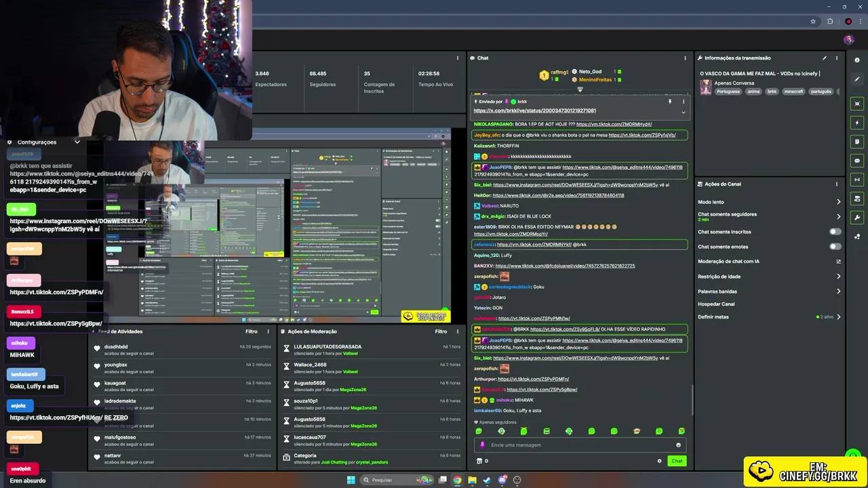Open Steam from the taskbar
The width and height of the screenshot is (868, 488).
(x=487, y=480)
